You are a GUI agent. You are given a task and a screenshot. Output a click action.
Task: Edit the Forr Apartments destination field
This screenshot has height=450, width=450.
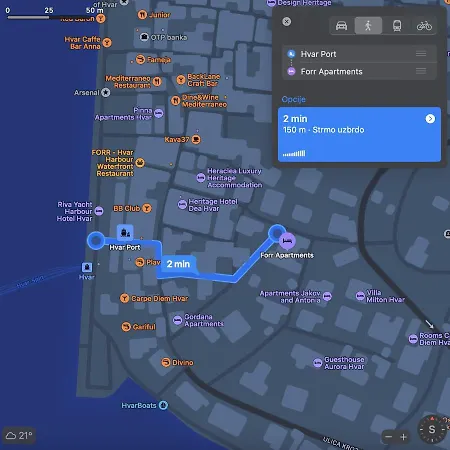tap(359, 71)
